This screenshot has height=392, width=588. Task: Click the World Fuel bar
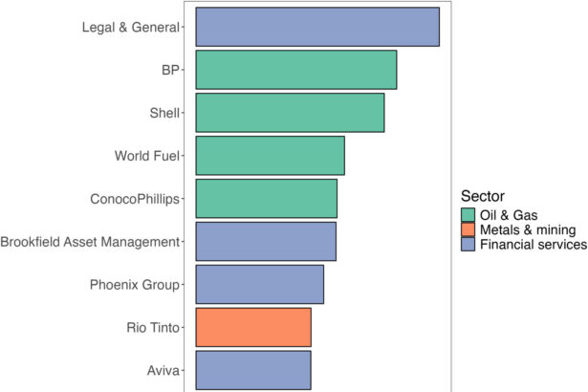pyautogui.click(x=270, y=156)
